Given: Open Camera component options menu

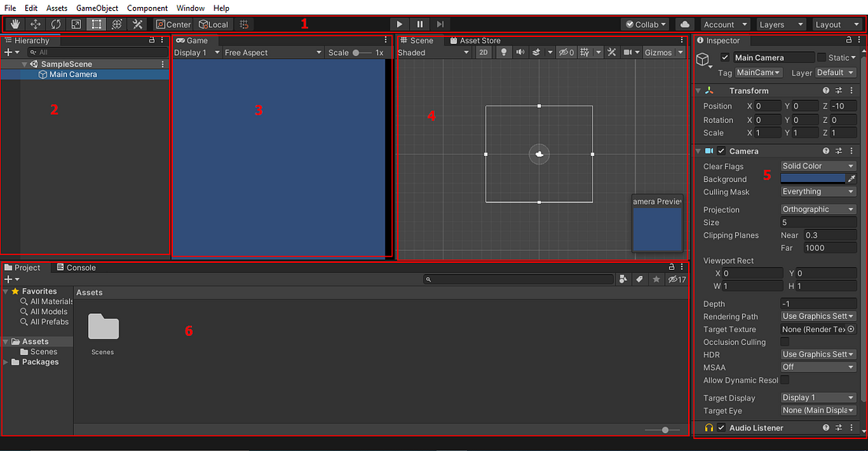Looking at the screenshot, I should (851, 150).
